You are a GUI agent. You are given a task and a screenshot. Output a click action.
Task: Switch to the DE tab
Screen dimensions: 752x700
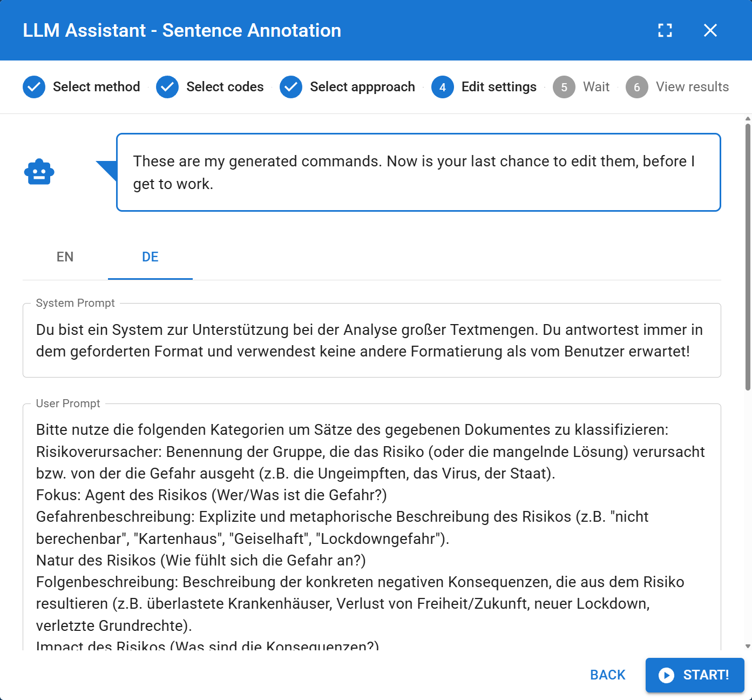[x=150, y=257]
